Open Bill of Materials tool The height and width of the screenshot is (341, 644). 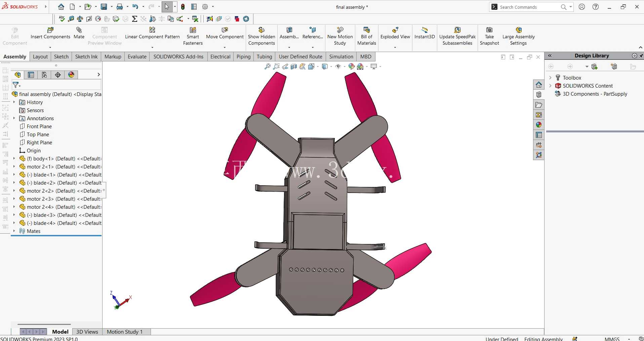(x=367, y=36)
